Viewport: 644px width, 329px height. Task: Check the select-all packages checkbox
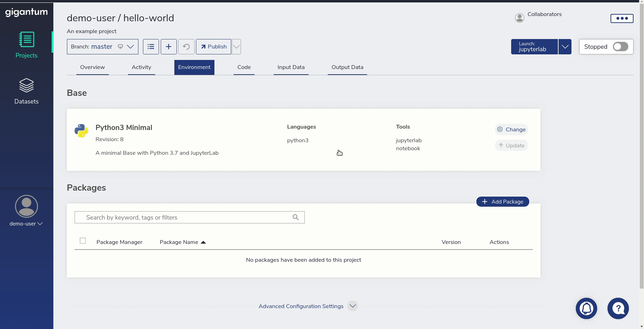[x=83, y=241]
